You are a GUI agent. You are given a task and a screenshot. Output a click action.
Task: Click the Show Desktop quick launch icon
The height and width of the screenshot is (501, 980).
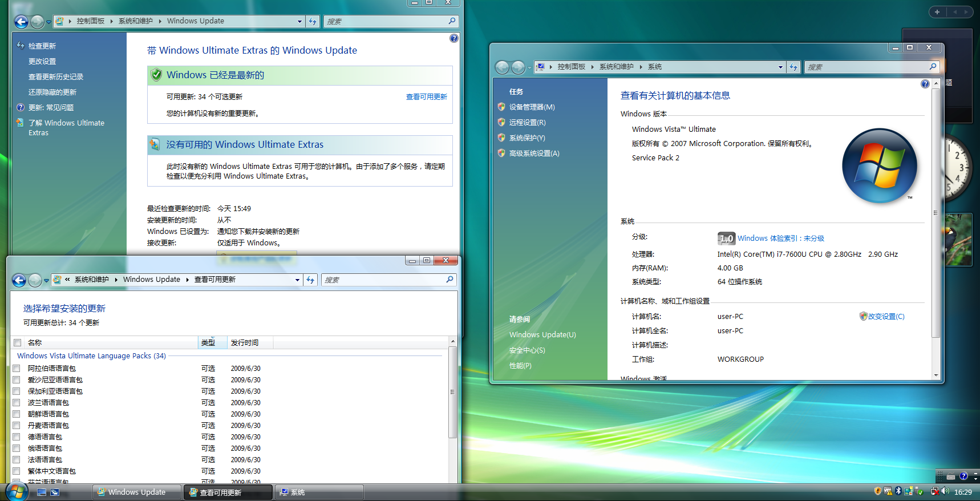pyautogui.click(x=42, y=492)
